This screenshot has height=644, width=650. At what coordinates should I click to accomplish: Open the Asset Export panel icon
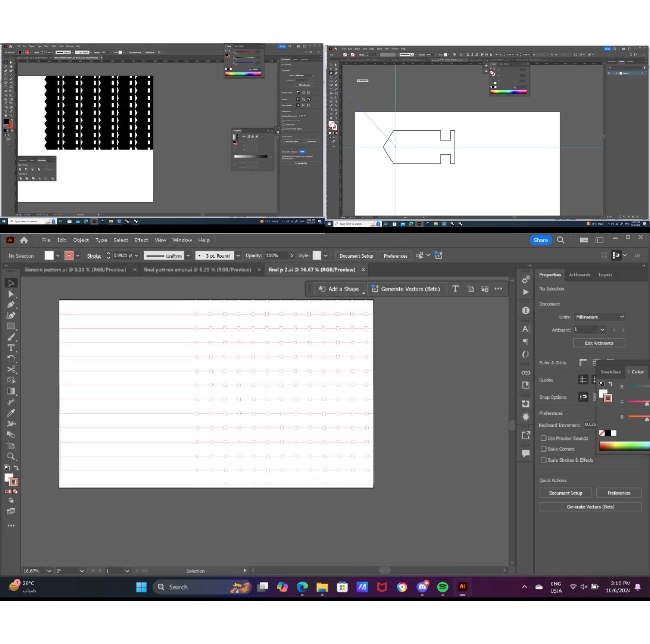pyautogui.click(x=526, y=435)
